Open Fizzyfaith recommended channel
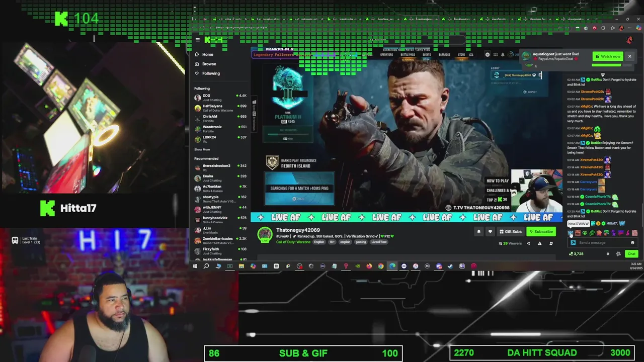Viewport: 644px width, 362px height. 220,251
